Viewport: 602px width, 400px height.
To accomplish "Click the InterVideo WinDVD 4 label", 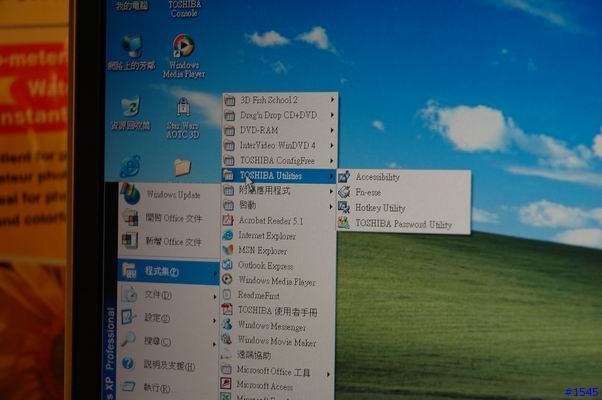I will pos(277,145).
